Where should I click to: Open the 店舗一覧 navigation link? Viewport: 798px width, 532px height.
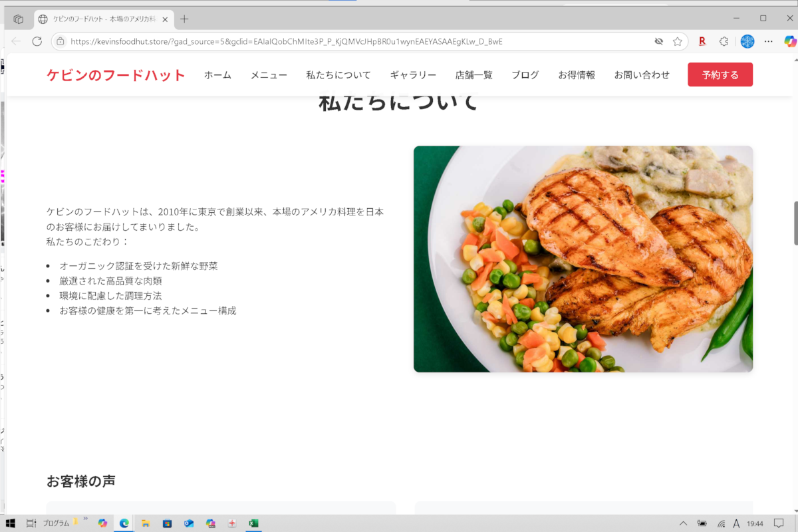(473, 75)
